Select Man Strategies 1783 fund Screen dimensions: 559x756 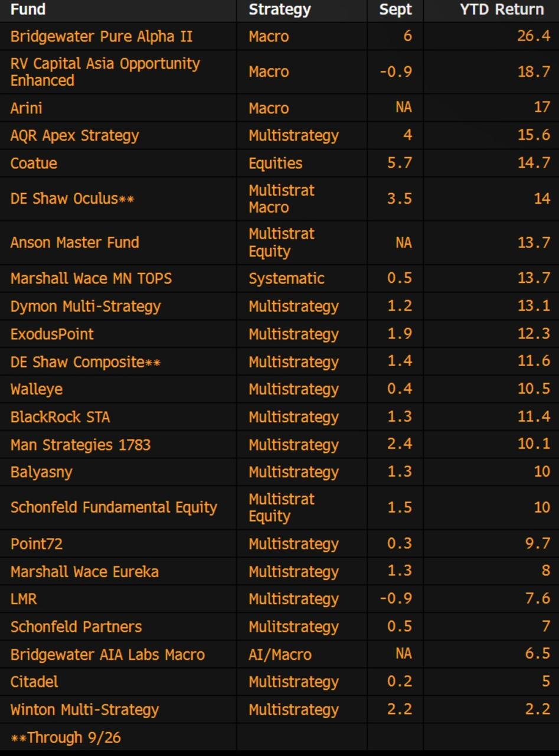[x=80, y=445]
